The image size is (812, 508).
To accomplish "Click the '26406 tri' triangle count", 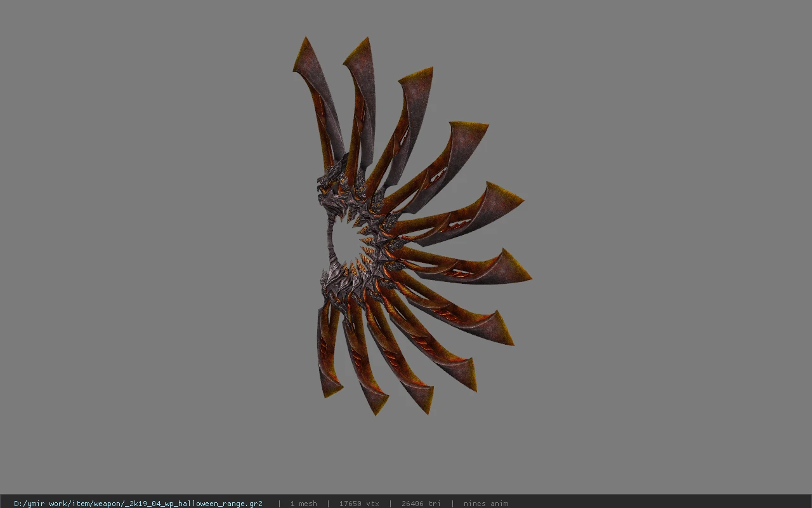I will tap(421, 504).
